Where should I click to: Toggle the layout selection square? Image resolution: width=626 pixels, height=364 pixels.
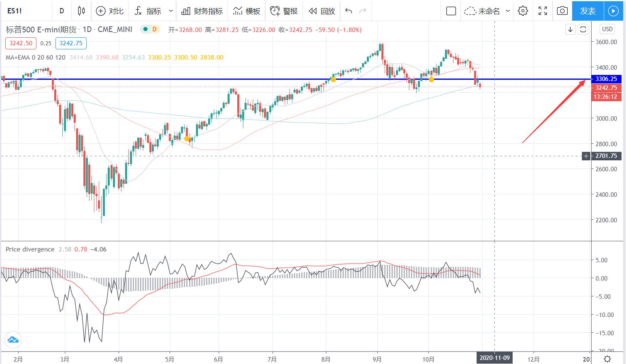(451, 11)
